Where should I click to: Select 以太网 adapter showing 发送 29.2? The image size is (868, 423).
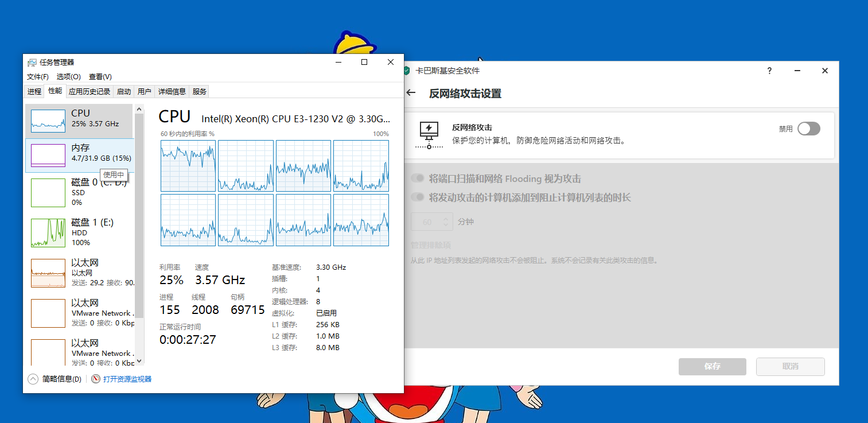click(x=80, y=273)
